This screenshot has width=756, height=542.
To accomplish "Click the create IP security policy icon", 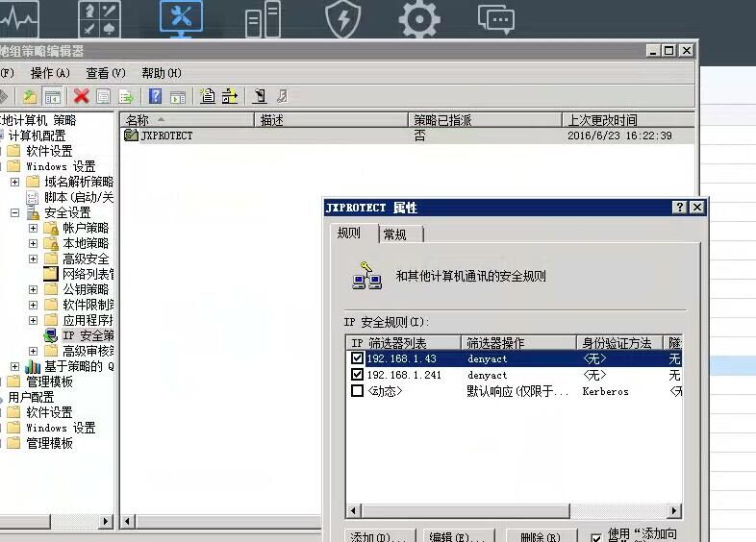I will click(207, 96).
